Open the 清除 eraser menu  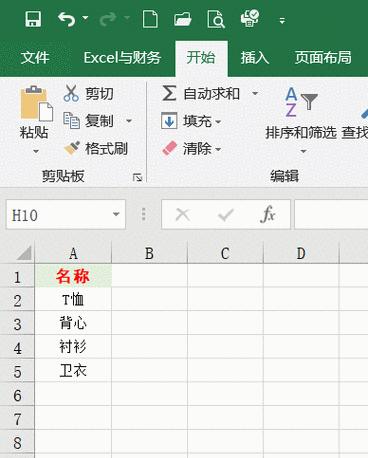tap(191, 148)
